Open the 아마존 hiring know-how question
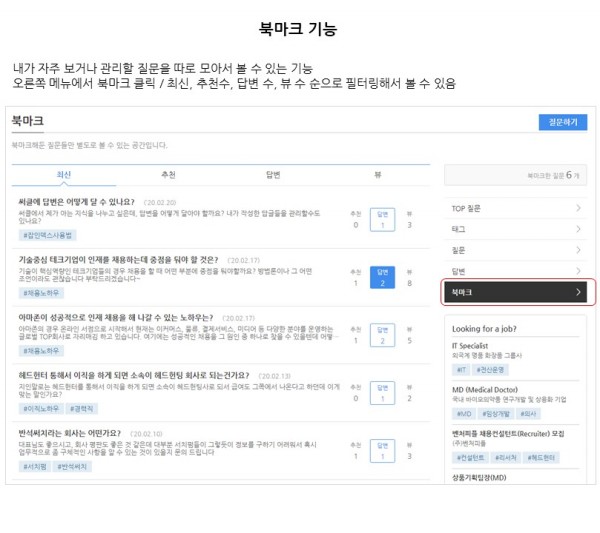 (x=116, y=315)
